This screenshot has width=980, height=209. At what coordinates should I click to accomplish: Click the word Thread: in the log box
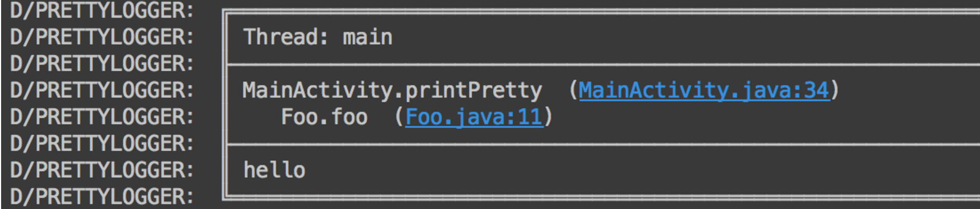(x=286, y=37)
